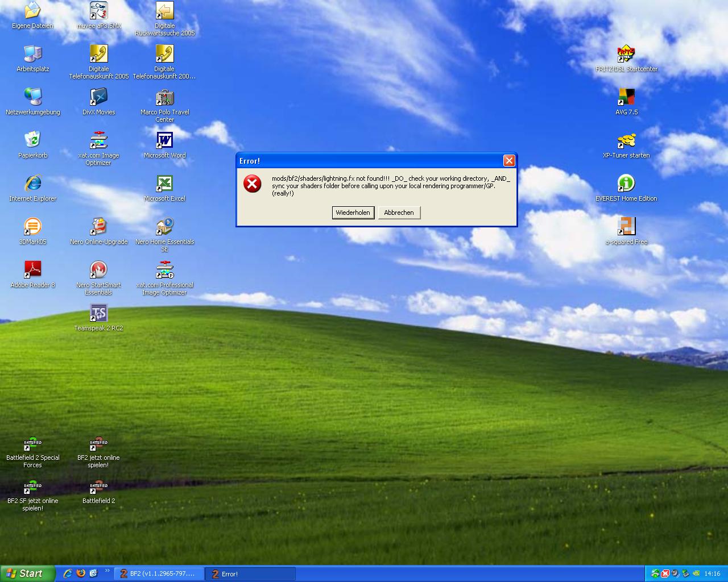
Task: Click the system tray clock
Action: (712, 574)
